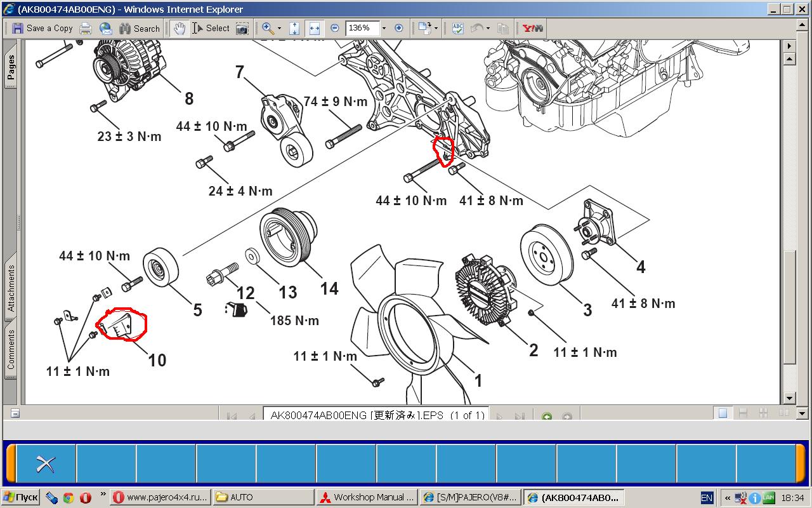
Task: Switch to Workshop Manual taskbar window
Action: (x=367, y=497)
